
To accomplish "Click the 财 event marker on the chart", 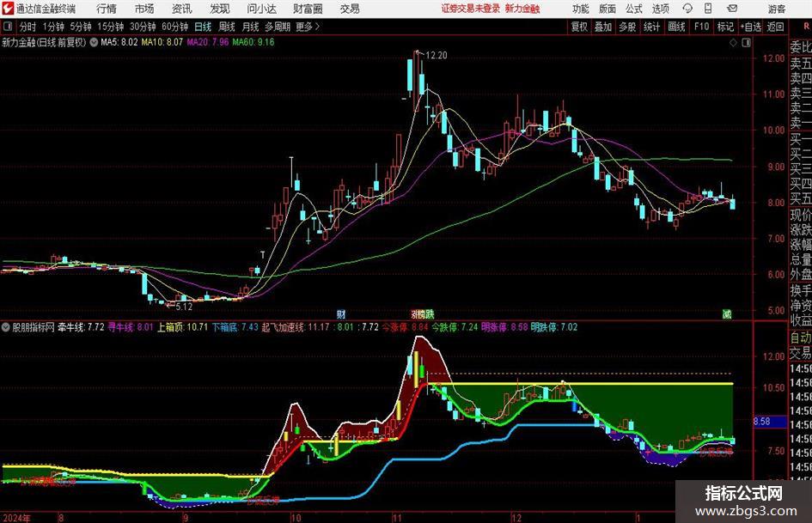I will (341, 313).
